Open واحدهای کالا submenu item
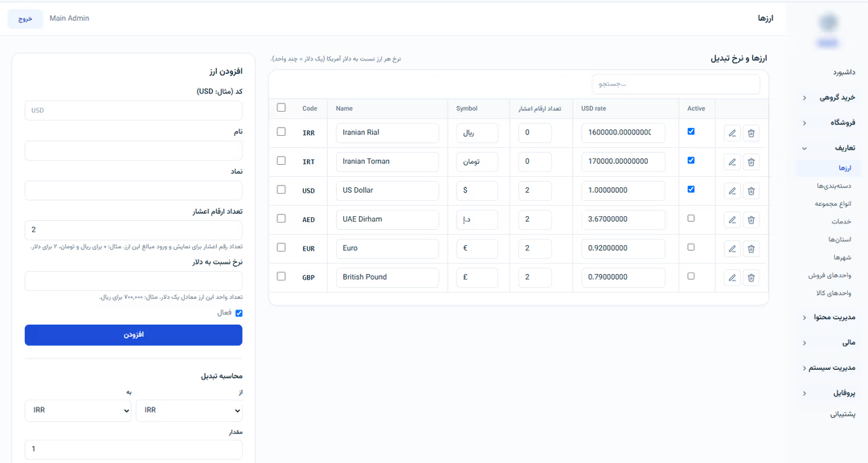 pos(833,293)
